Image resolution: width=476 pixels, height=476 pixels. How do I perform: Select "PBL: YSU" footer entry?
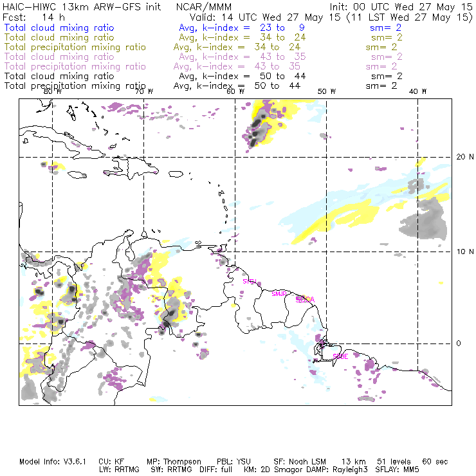tap(233, 462)
